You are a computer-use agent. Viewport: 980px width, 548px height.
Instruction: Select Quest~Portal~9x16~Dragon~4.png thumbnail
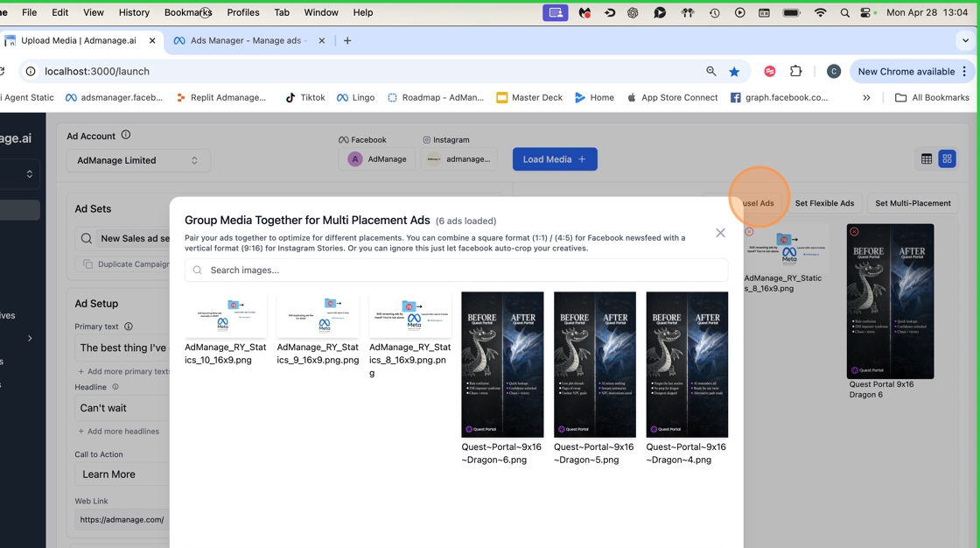(x=687, y=365)
